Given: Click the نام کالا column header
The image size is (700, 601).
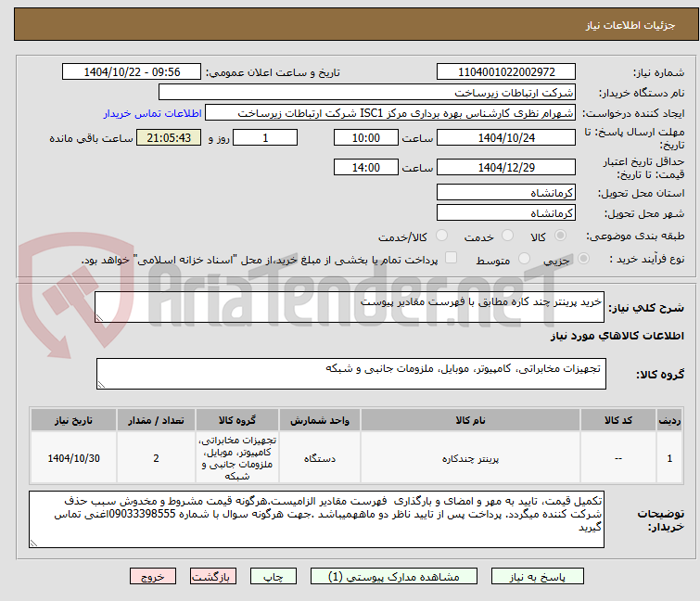Looking at the screenshot, I should pos(470,421).
